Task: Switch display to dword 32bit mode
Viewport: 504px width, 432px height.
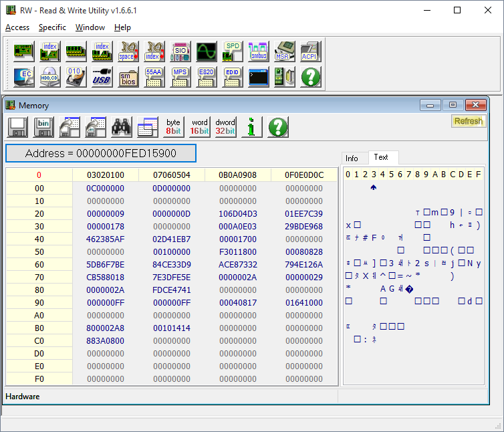Action: click(225, 127)
